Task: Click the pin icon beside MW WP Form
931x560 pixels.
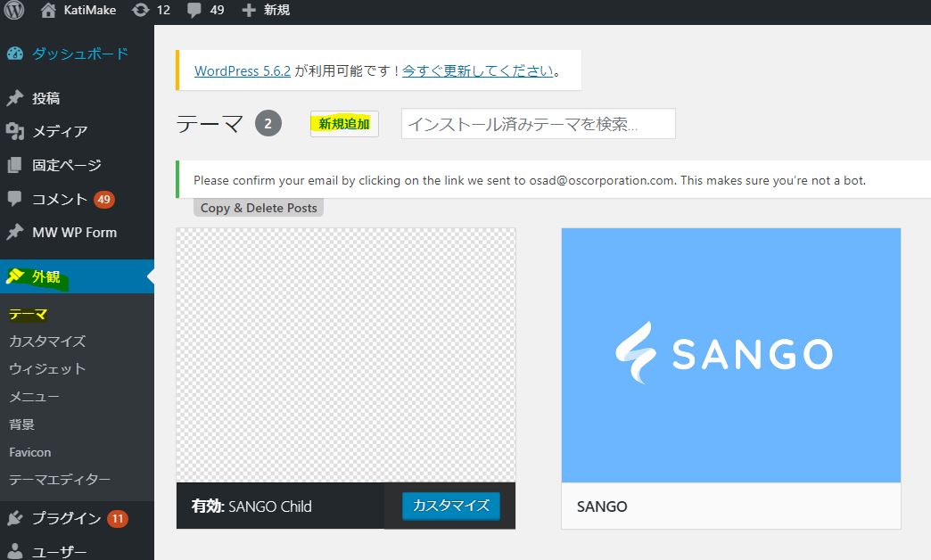Action: tap(15, 232)
